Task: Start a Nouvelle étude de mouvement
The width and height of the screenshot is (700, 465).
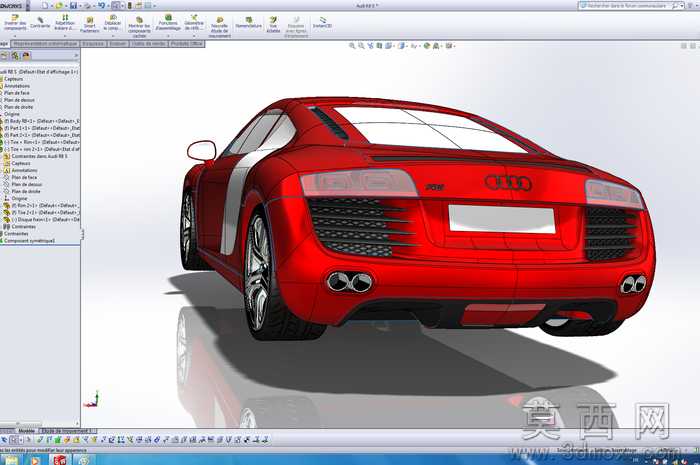Action: [220, 27]
